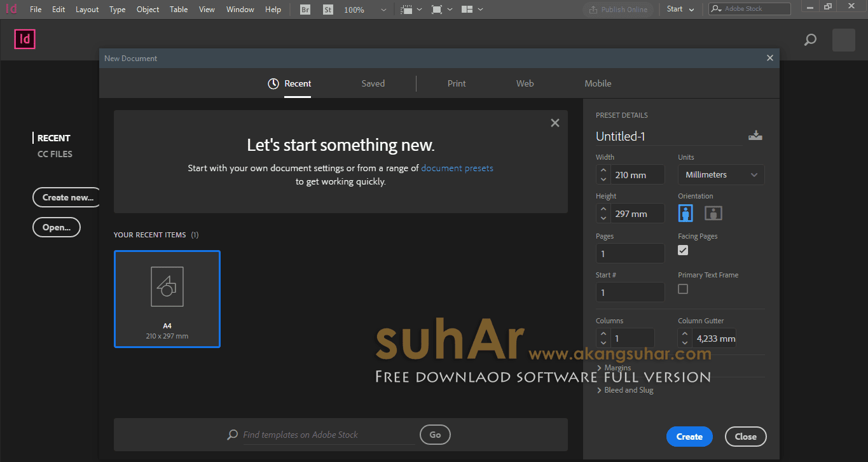Open the Help menu
The width and height of the screenshot is (868, 462).
pyautogui.click(x=273, y=10)
